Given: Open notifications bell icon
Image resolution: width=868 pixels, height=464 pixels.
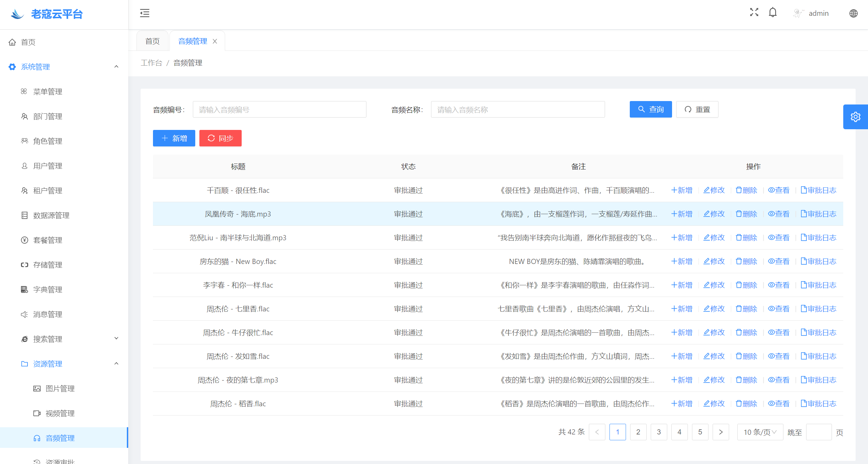Looking at the screenshot, I should 772,13.
